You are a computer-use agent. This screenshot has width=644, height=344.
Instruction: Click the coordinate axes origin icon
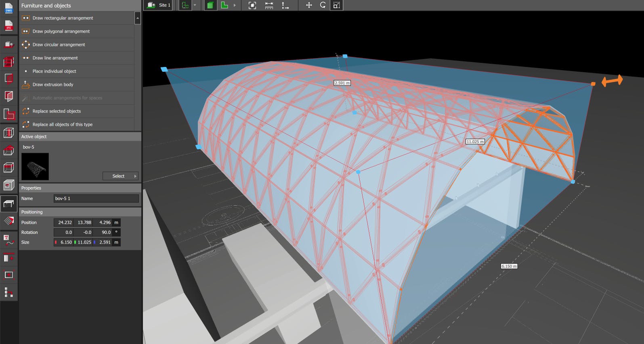click(x=285, y=5)
